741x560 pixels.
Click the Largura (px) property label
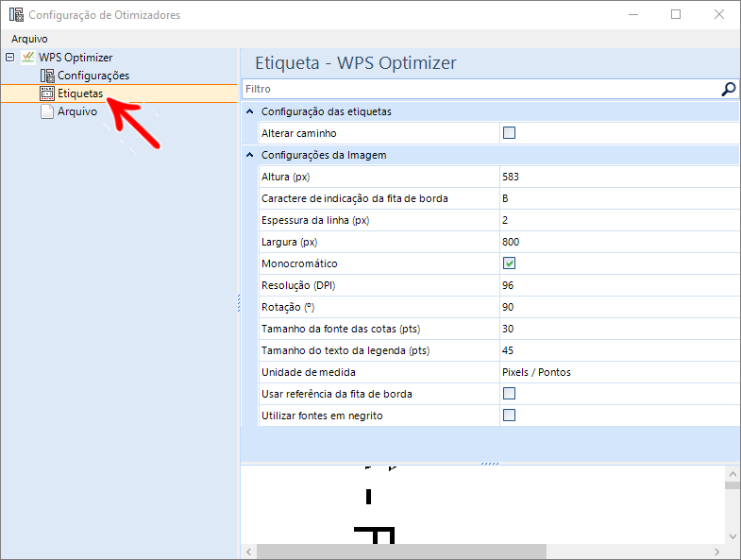tap(289, 242)
